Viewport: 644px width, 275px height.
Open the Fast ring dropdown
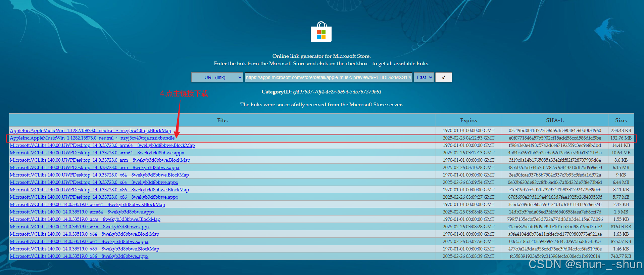click(424, 77)
